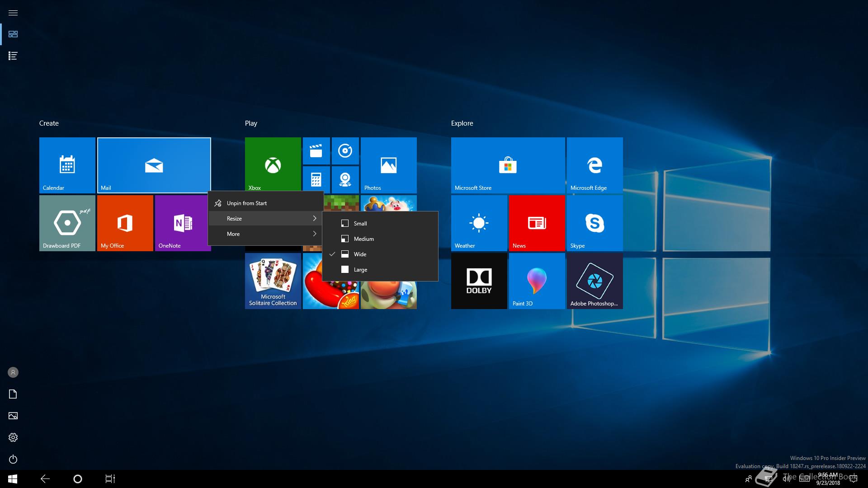Image resolution: width=868 pixels, height=488 pixels.
Task: Open the Calculator small tile
Action: pyautogui.click(x=316, y=180)
